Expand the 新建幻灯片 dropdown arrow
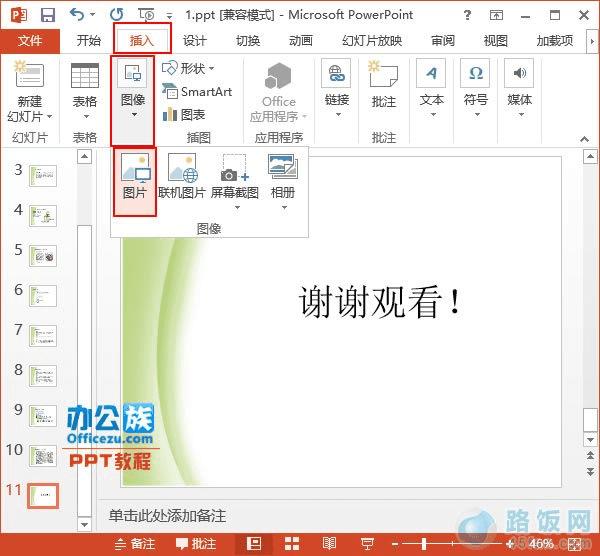The width and height of the screenshot is (600, 556). (x=49, y=116)
